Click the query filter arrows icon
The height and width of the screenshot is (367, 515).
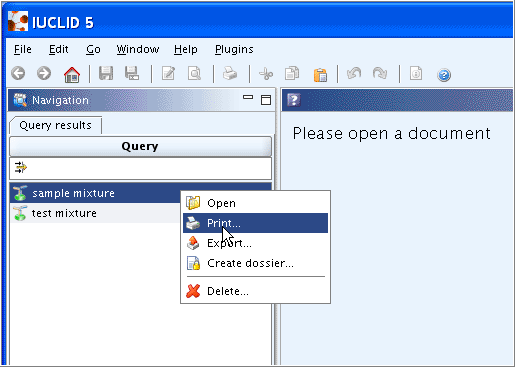point(21,167)
